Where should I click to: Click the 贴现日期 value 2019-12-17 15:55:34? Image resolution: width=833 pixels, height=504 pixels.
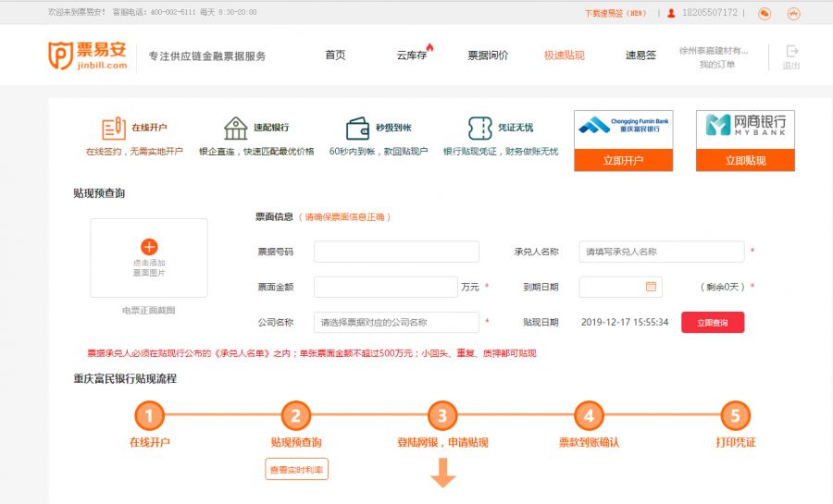click(x=625, y=322)
